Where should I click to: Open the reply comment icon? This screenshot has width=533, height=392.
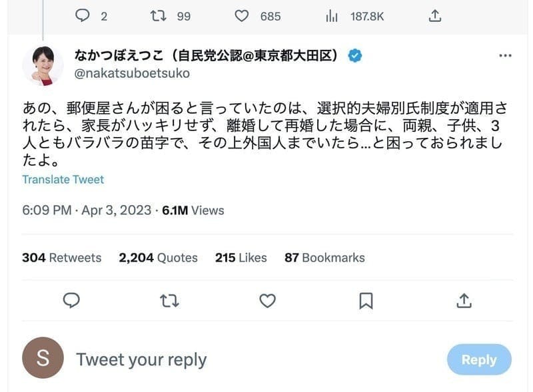70,301
